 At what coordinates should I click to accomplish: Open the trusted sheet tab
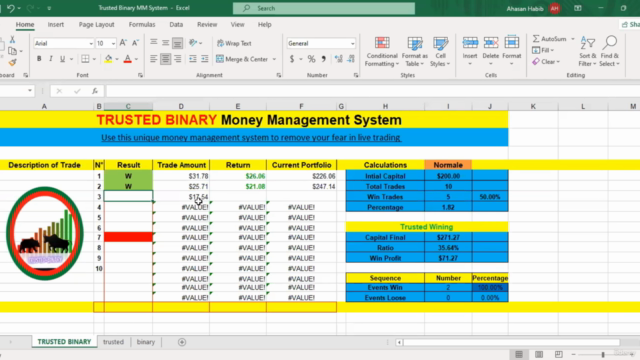(x=113, y=342)
